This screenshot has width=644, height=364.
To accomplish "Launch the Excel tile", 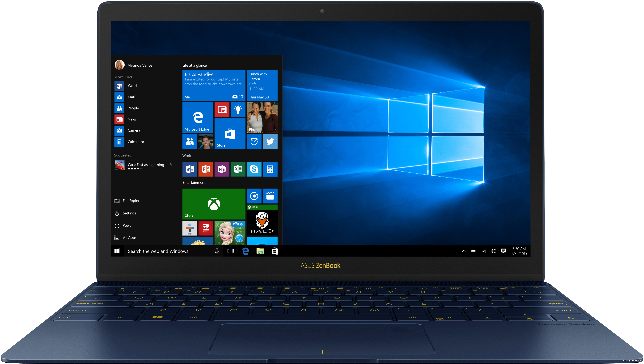I will (x=238, y=169).
